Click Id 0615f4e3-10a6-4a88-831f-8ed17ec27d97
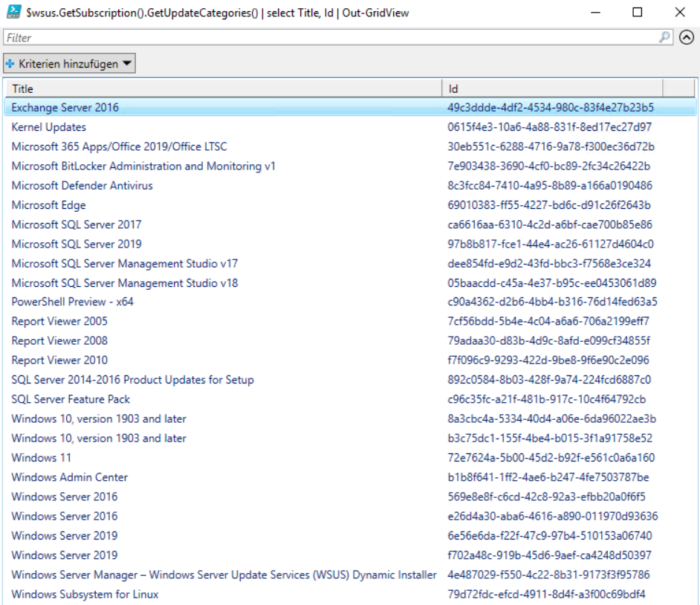This screenshot has height=605, width=700. (x=550, y=127)
